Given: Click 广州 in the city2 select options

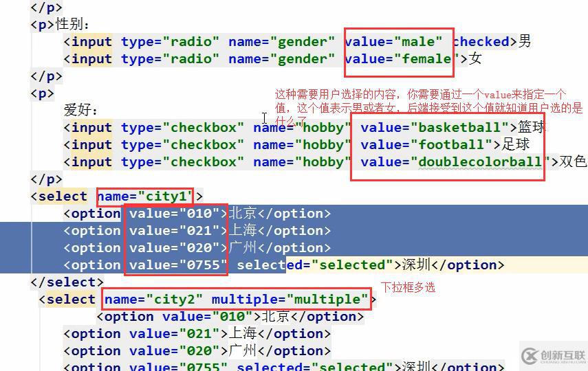Looking at the screenshot, I should (243, 351).
